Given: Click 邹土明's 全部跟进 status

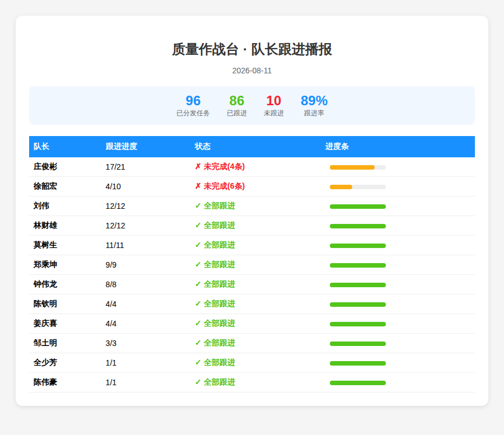Looking at the screenshot, I should click(x=215, y=343).
